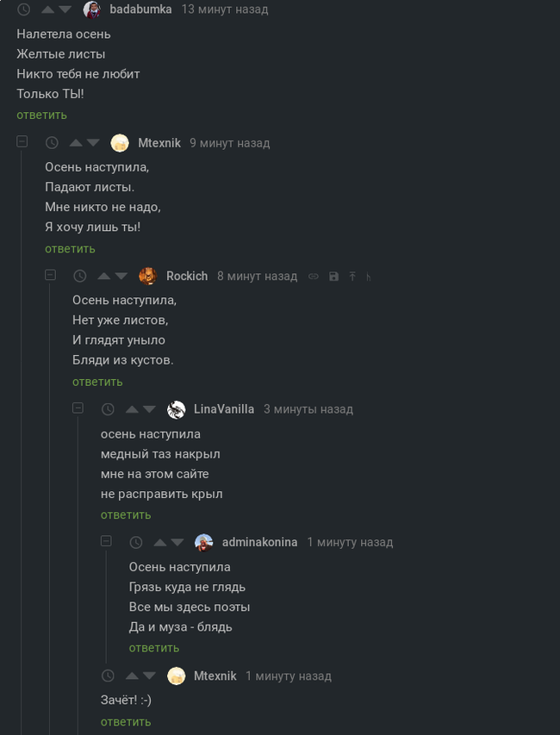Collapse Mtexnik's 9-minute-old comment thread
The image size is (560, 735).
click(x=22, y=141)
